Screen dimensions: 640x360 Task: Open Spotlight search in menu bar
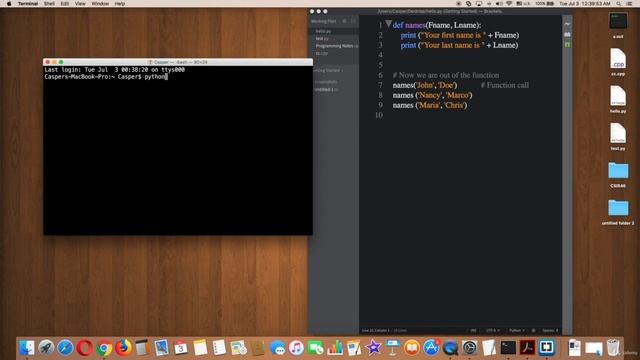[x=619, y=4]
